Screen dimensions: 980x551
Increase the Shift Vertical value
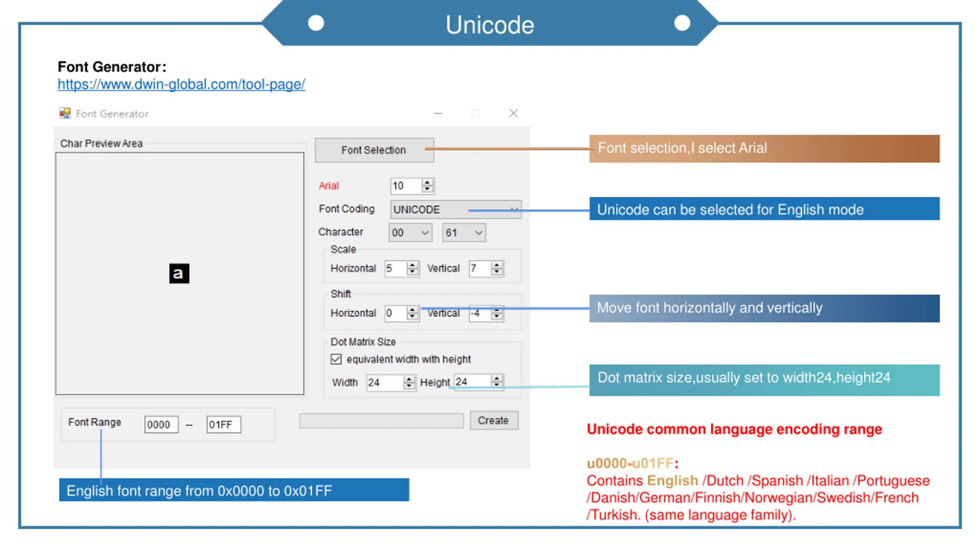coord(497,310)
